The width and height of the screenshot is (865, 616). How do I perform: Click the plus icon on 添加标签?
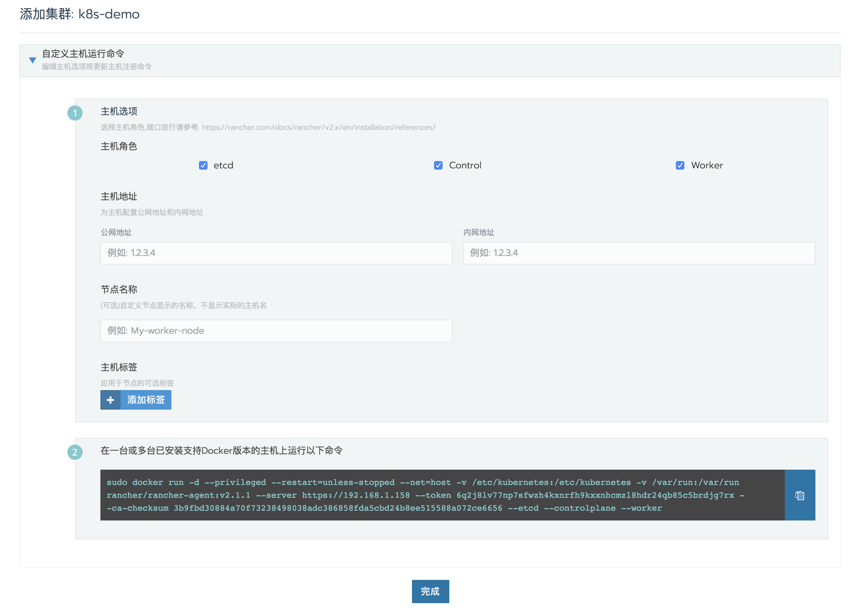pyautogui.click(x=110, y=400)
